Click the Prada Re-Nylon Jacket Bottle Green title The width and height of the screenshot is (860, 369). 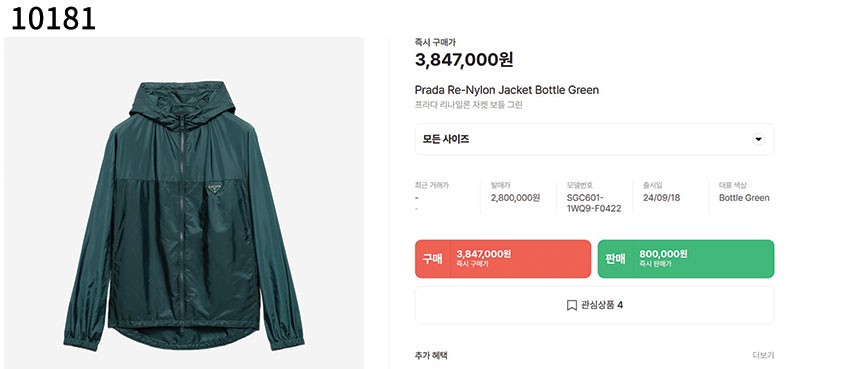pyautogui.click(x=507, y=90)
